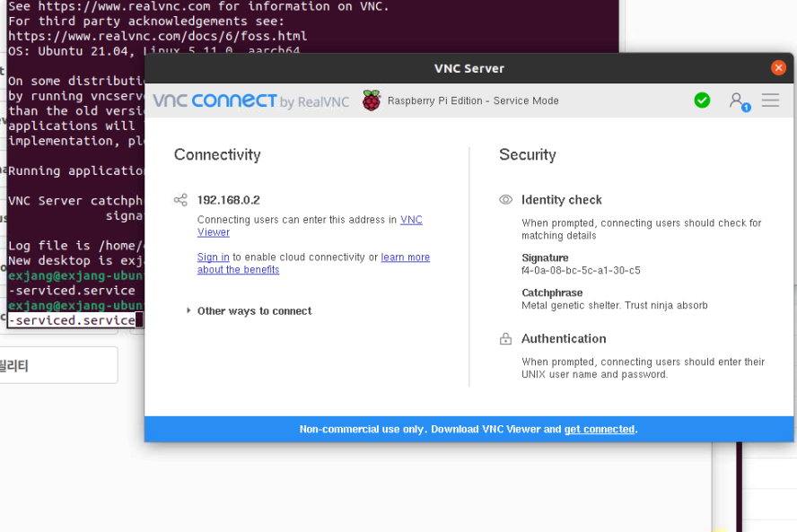Image resolution: width=797 pixels, height=532 pixels.
Task: Click Raspberry Pi Edition - Service Mode text
Action: pyautogui.click(x=473, y=100)
